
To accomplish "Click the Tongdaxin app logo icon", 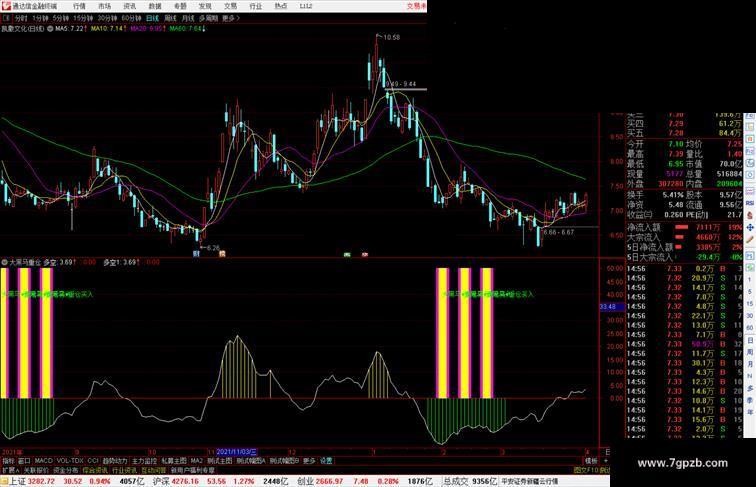I will pos(5,6).
